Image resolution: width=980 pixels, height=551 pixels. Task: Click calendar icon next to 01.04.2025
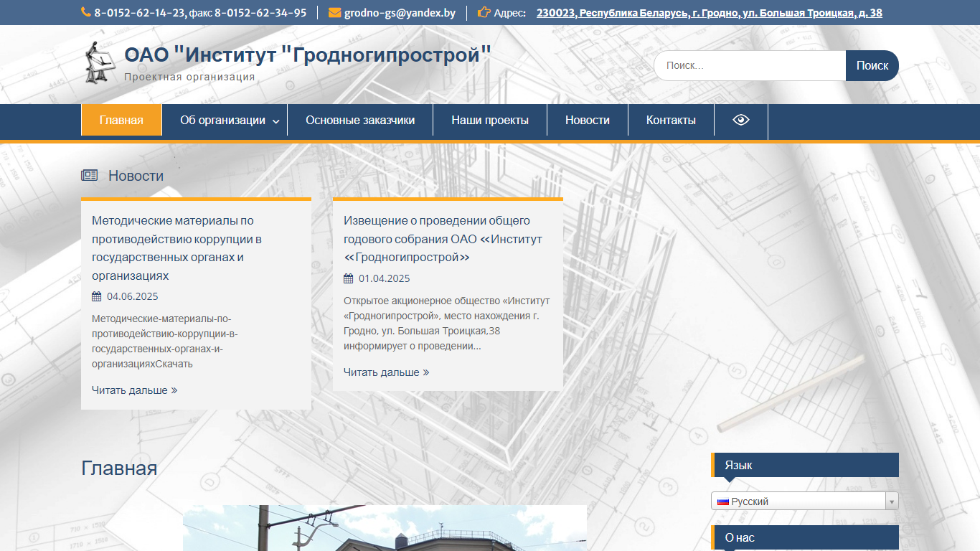[349, 278]
